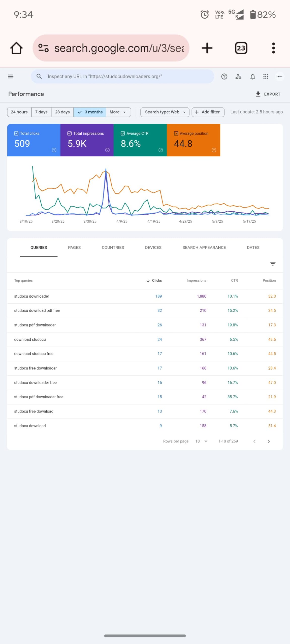290x644 pixels.
Task: Click the '1-10 of 269' pagination text
Action: (x=228, y=441)
